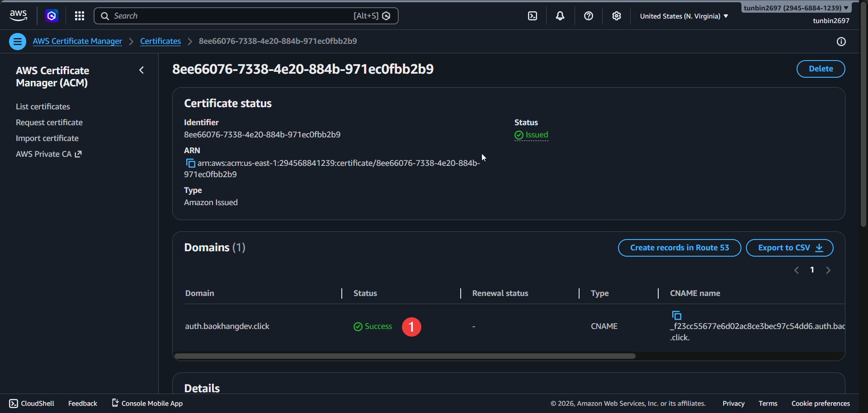Copy the CNAME name value

tap(676, 315)
